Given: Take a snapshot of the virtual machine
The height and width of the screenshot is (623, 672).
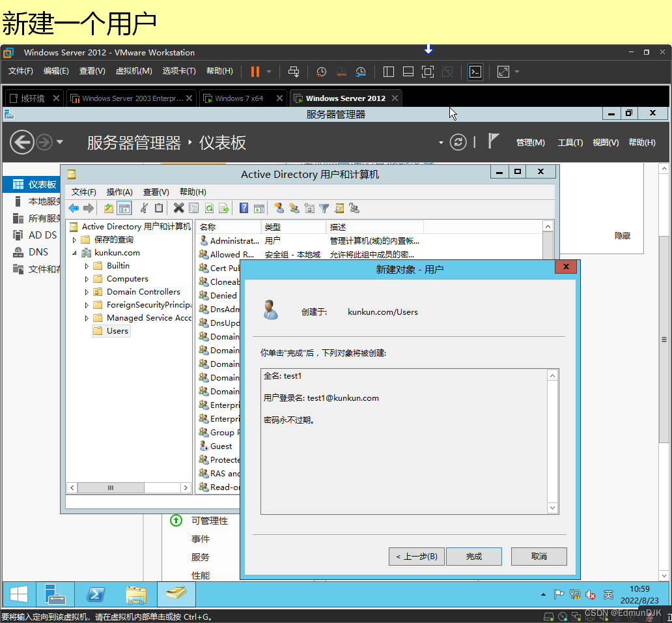Looking at the screenshot, I should point(321,72).
